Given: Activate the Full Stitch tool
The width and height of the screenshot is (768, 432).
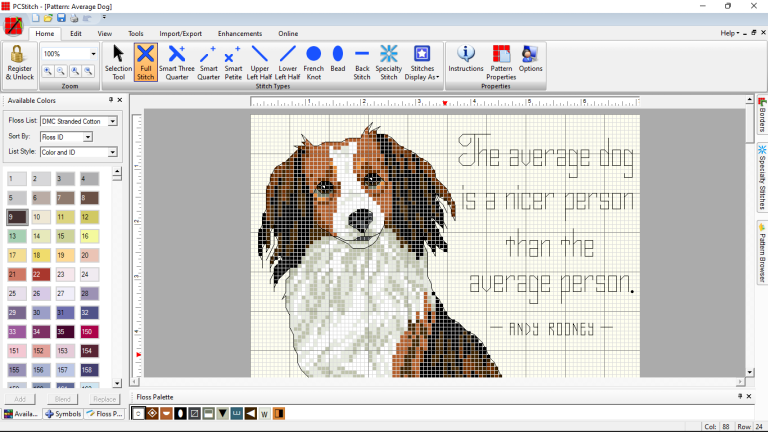Looking at the screenshot, I should pyautogui.click(x=146, y=62).
